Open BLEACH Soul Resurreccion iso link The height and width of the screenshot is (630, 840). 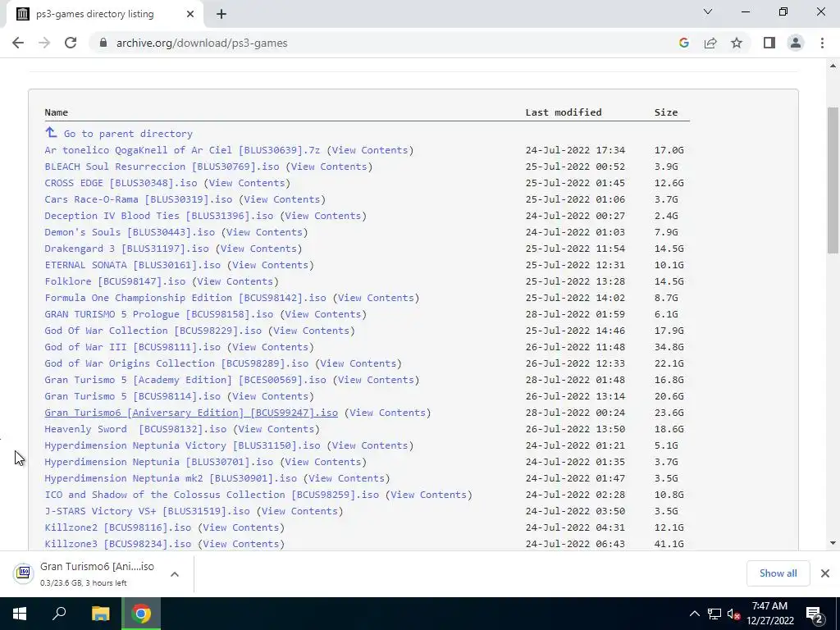(162, 167)
